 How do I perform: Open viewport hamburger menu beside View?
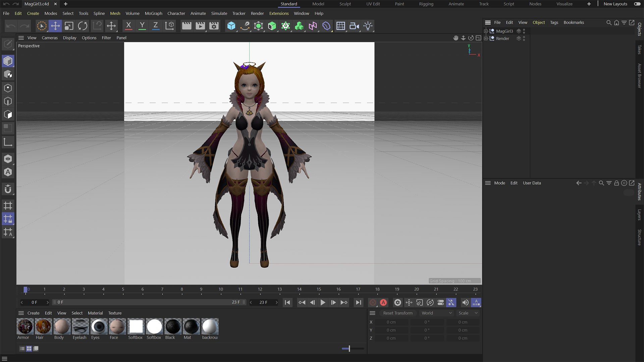click(21, 38)
